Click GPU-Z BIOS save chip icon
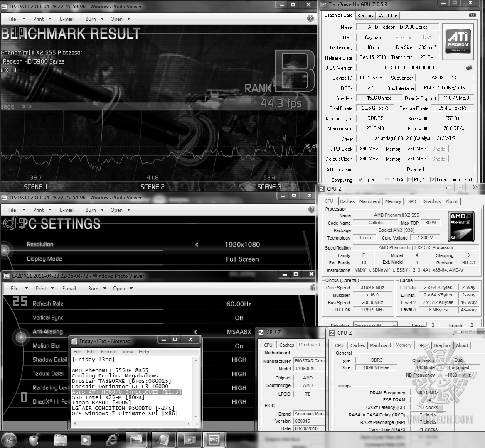The width and height of the screenshot is (485, 448). [469, 67]
